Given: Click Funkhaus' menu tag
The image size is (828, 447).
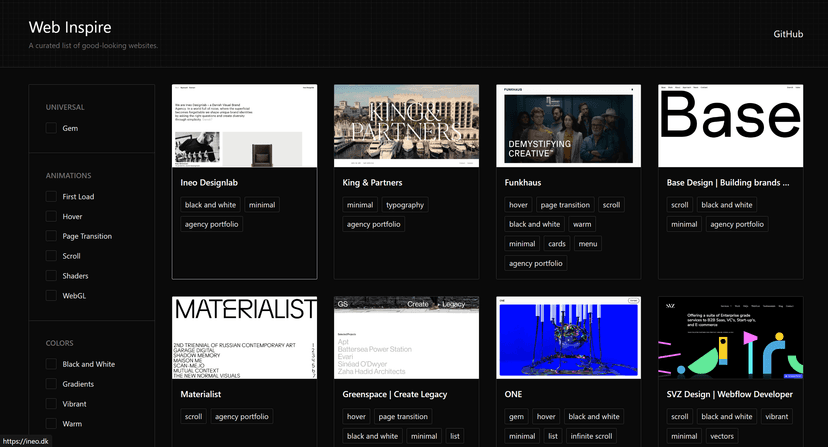Looking at the screenshot, I should [x=588, y=244].
